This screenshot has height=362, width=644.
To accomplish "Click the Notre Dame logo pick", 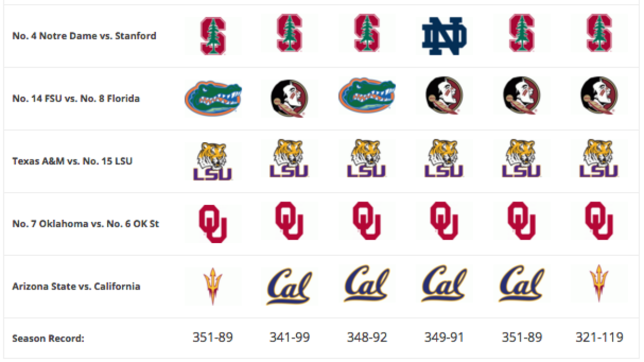I will [444, 36].
